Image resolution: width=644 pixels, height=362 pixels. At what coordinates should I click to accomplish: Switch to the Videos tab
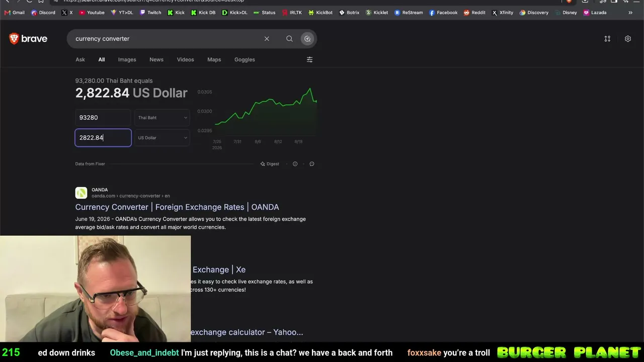(x=185, y=59)
